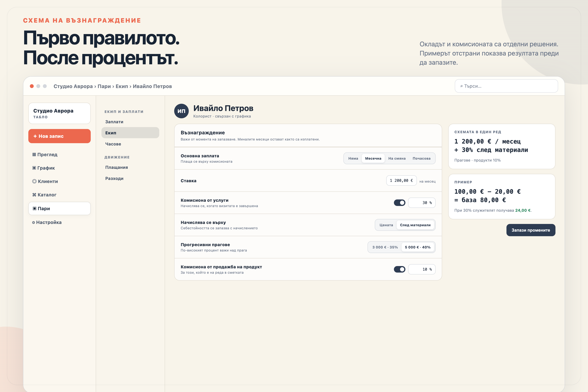The width and height of the screenshot is (588, 392).
Task: Focus the Търси search field
Action: point(506,86)
